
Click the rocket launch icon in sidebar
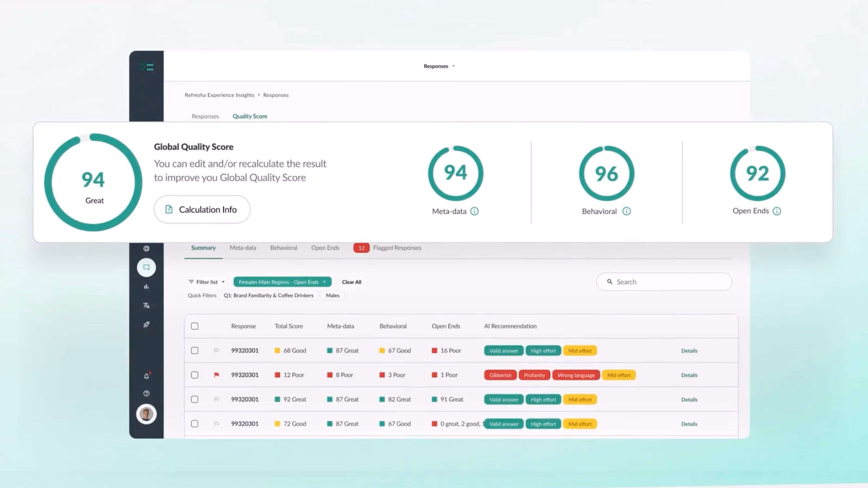click(x=146, y=325)
